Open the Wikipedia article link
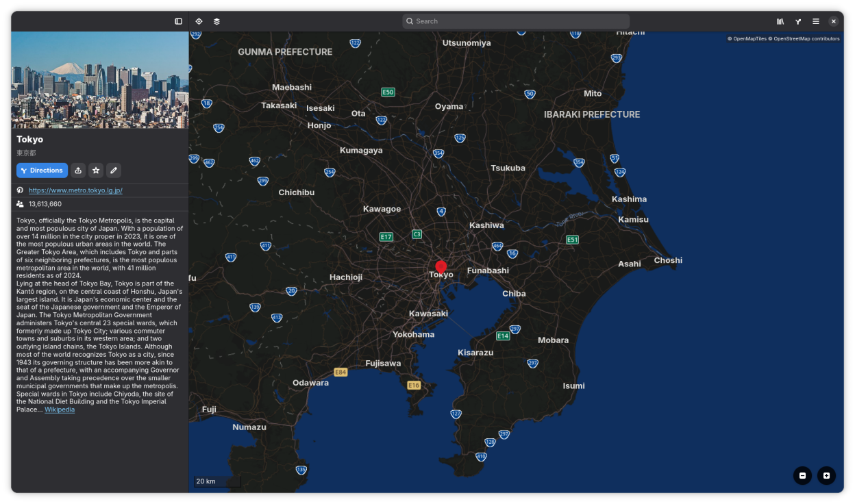 click(x=60, y=409)
